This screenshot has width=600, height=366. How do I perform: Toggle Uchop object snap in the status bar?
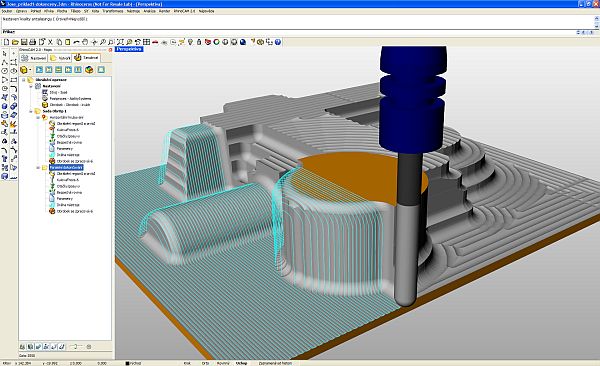click(241, 363)
